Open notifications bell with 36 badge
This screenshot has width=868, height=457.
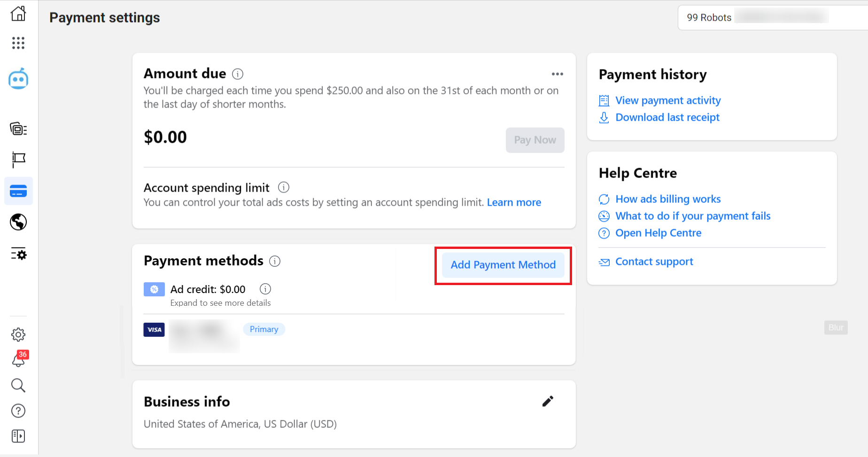point(18,360)
